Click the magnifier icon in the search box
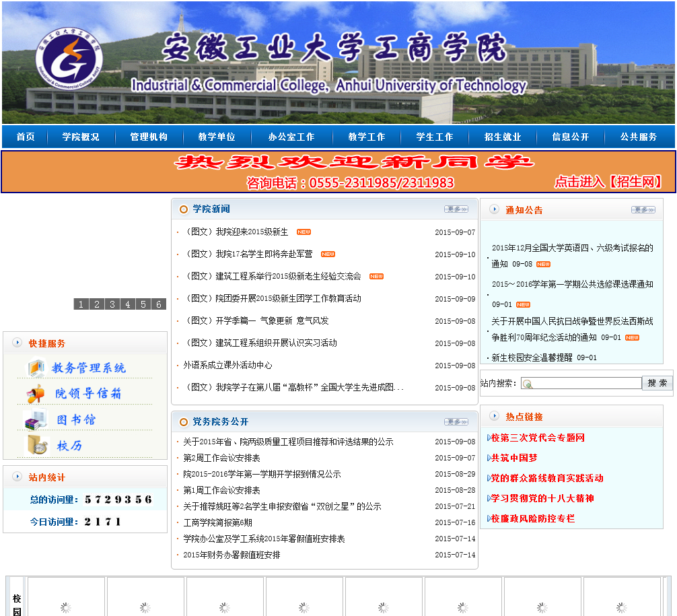The height and width of the screenshot is (616, 677). (527, 384)
